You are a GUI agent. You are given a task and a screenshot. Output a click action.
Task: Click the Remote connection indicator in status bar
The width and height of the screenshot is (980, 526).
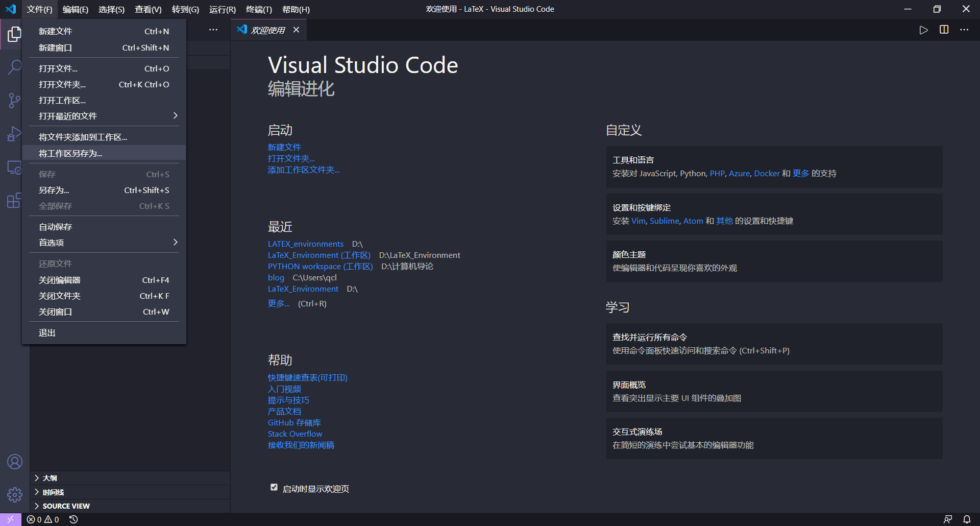point(10,519)
